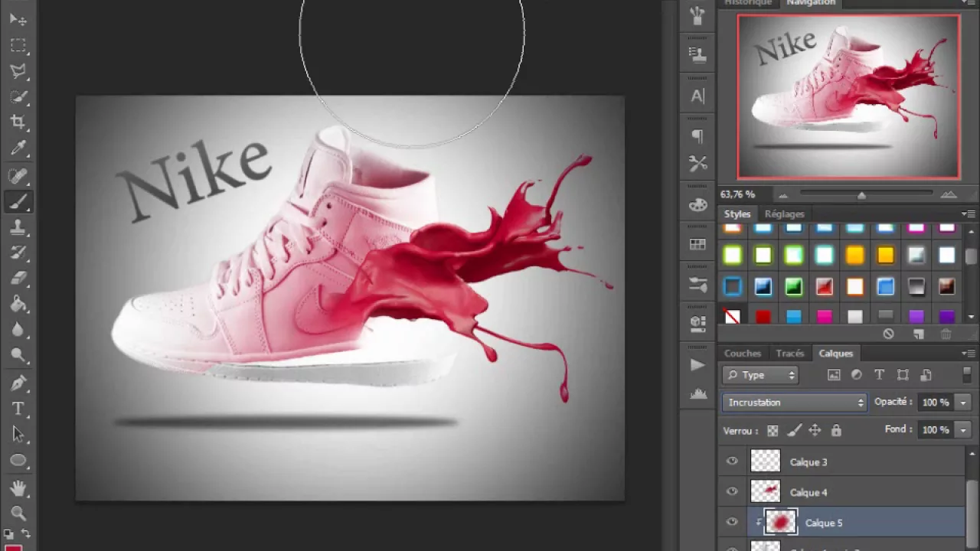The width and height of the screenshot is (980, 551).
Task: Open the Clone Source panel icon
Action: click(697, 54)
